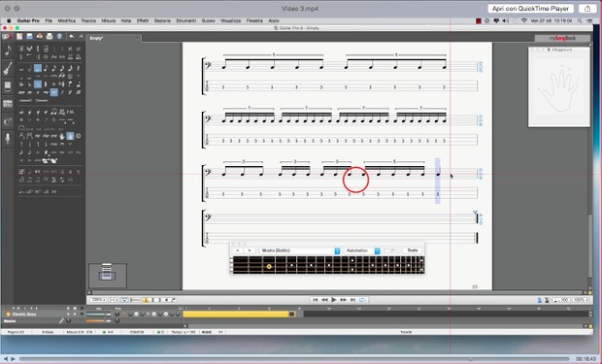This screenshot has height=364, width=602.
Task: Click the print icon in the toolbar
Action: 50,37
